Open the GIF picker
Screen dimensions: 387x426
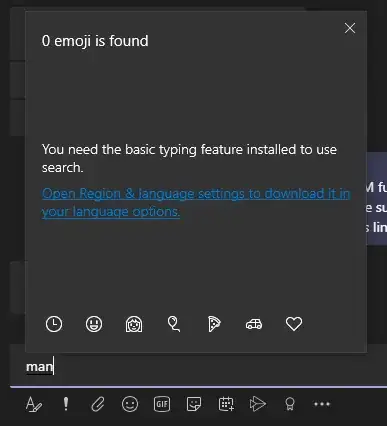tap(162, 404)
